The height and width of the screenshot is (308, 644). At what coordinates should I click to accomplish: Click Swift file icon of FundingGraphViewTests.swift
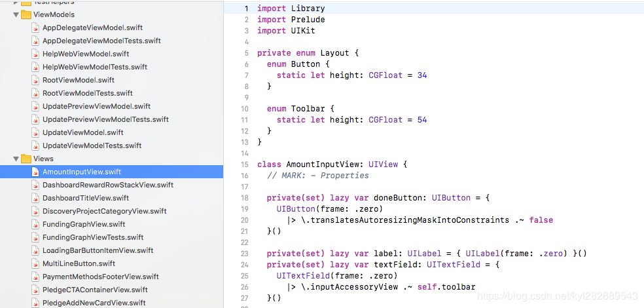pos(36,238)
